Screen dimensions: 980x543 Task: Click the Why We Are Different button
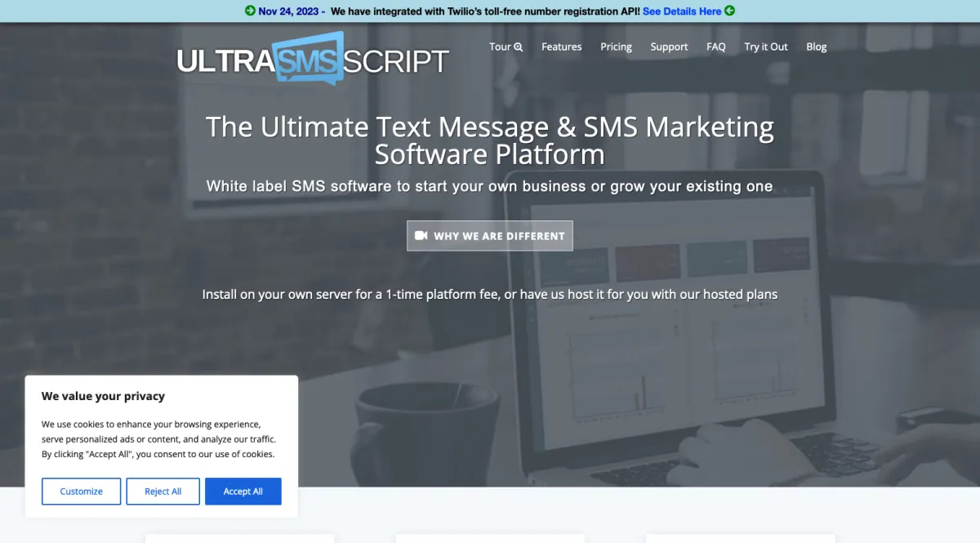coord(489,235)
